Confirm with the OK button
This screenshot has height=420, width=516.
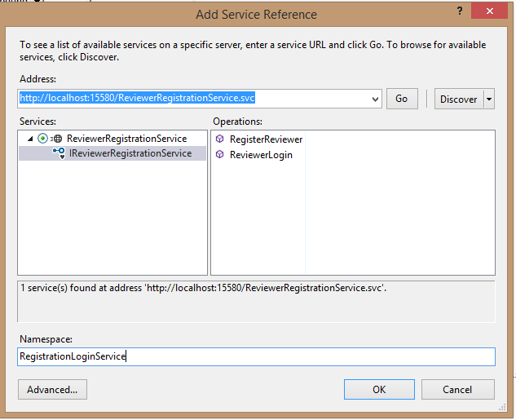[x=379, y=389]
